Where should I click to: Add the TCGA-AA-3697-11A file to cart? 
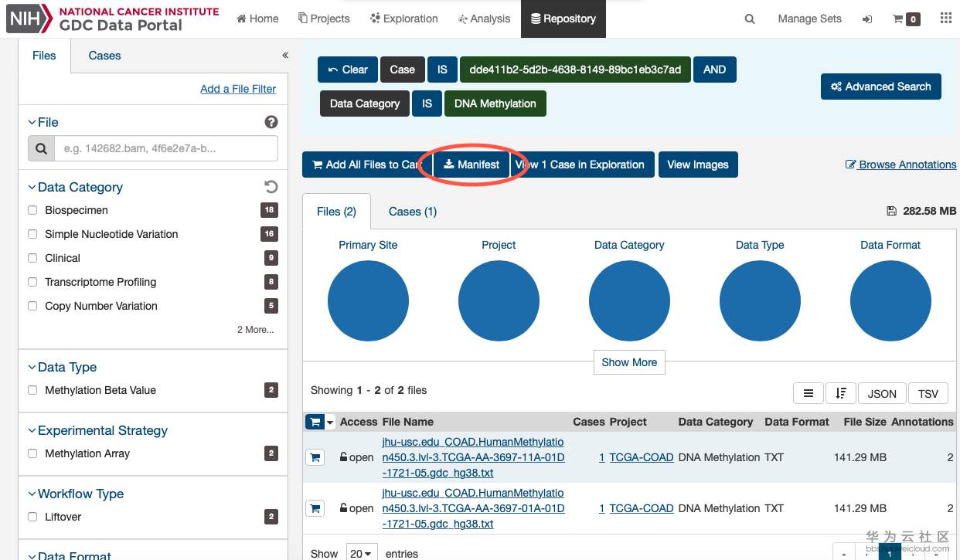(x=315, y=457)
